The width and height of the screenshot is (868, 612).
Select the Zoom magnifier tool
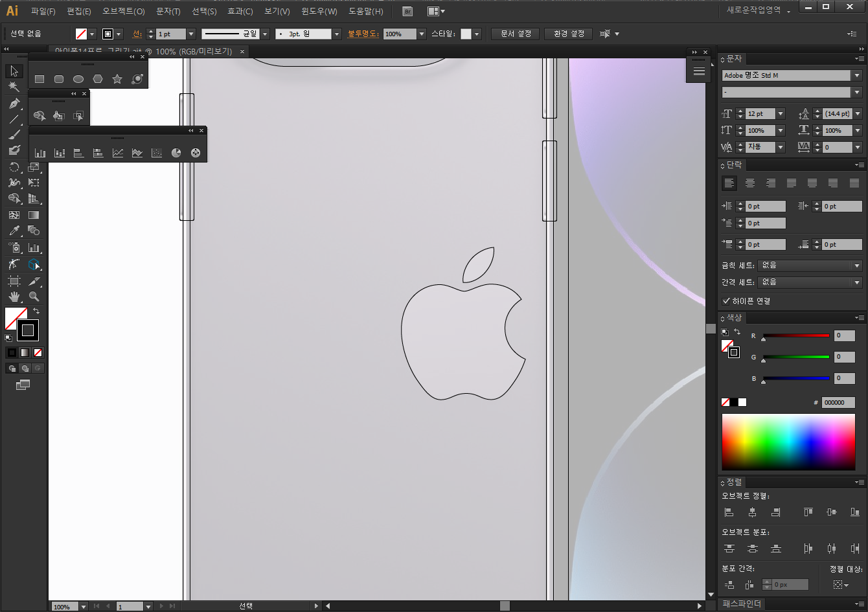(x=34, y=297)
